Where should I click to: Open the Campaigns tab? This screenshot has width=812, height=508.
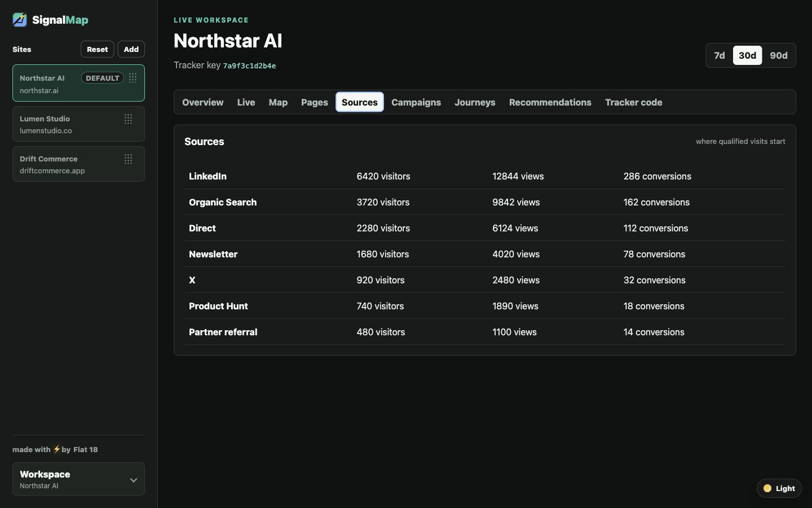click(x=416, y=102)
